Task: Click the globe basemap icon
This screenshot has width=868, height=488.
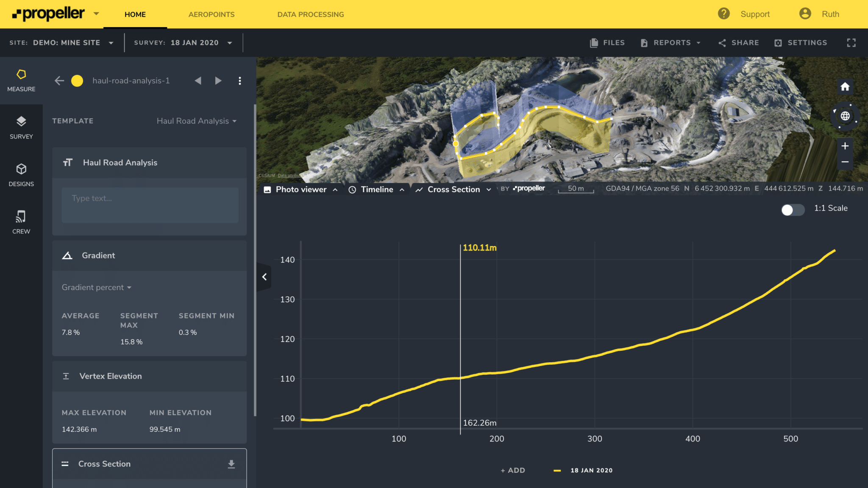Action: coord(845,116)
